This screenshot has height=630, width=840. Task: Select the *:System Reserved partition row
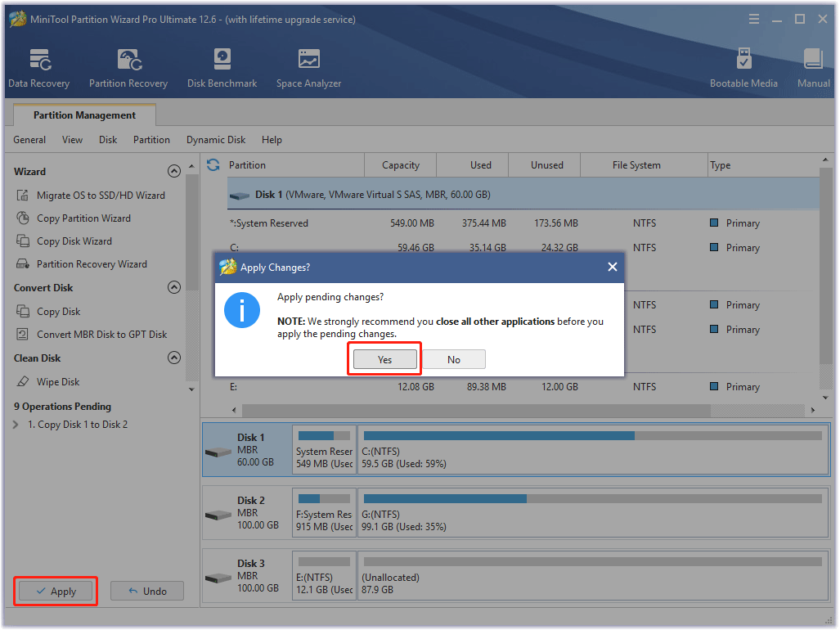point(523,223)
